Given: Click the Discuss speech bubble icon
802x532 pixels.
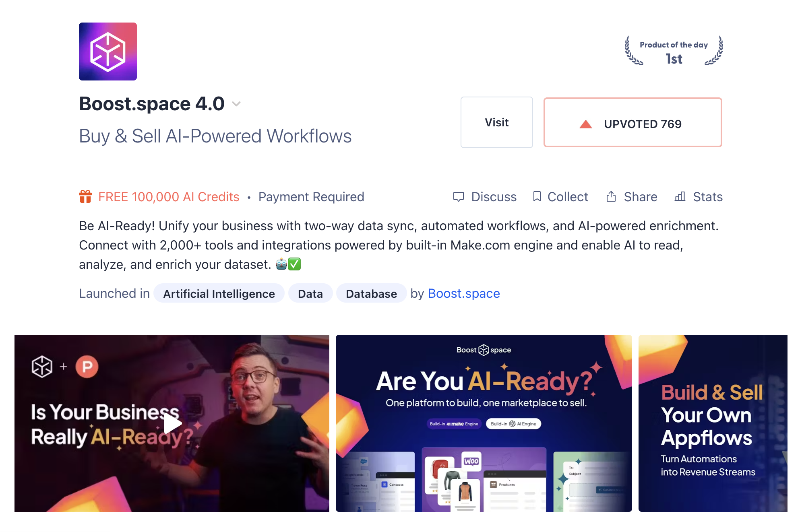Looking at the screenshot, I should tap(459, 197).
